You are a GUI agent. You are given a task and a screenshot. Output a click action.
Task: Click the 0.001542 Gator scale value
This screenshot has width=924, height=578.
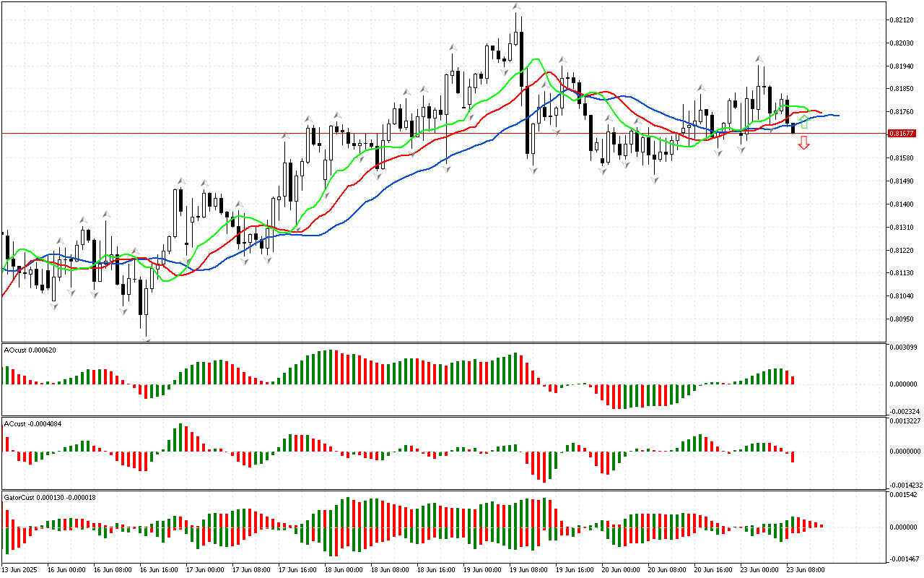point(904,495)
